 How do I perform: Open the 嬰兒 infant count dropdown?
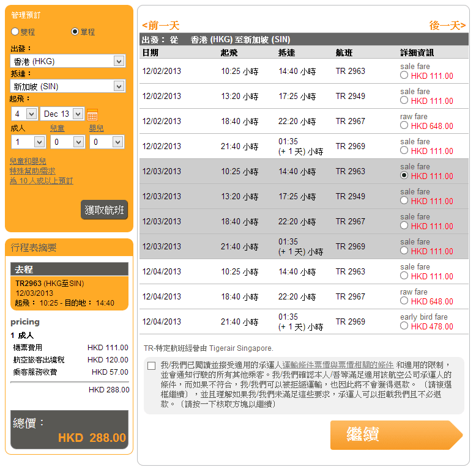[x=106, y=142]
